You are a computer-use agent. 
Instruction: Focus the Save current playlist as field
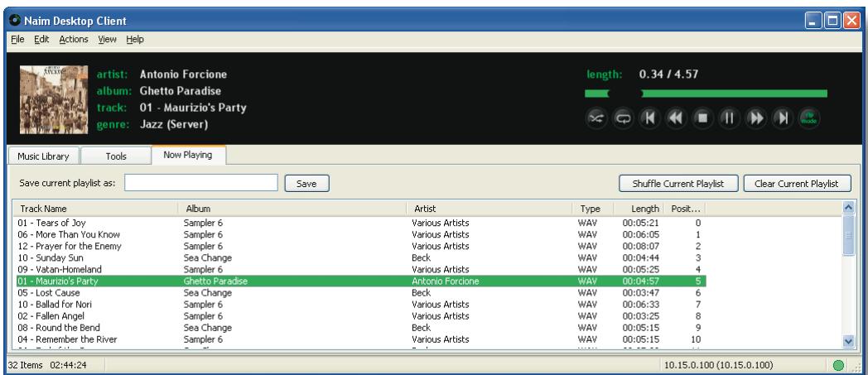(201, 182)
